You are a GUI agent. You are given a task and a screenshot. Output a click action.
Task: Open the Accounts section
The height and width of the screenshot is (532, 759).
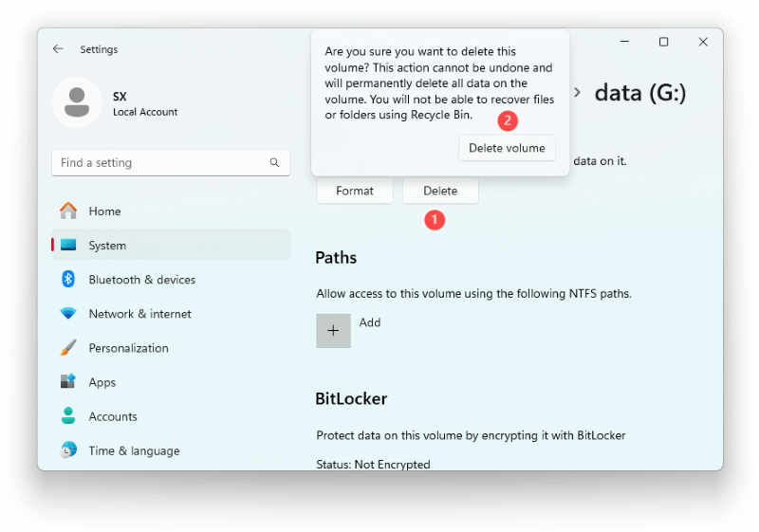coord(171,416)
